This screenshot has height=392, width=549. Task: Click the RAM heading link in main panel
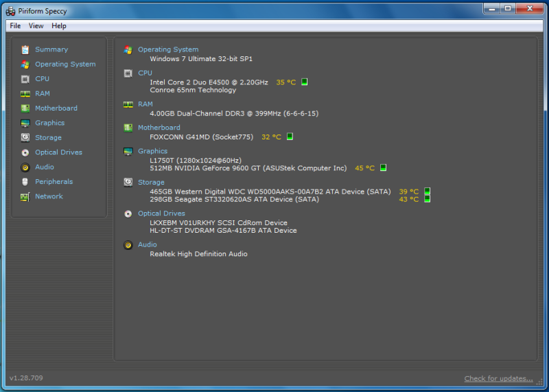coord(145,104)
